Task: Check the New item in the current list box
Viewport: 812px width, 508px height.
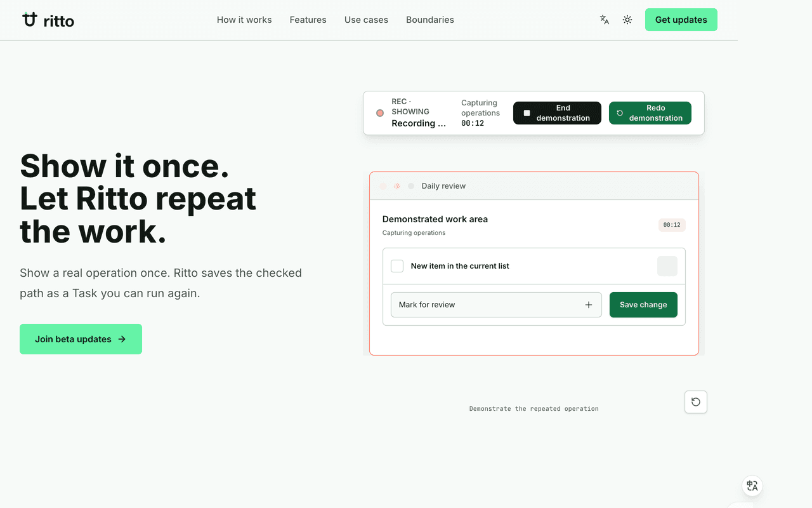Action: click(x=397, y=266)
